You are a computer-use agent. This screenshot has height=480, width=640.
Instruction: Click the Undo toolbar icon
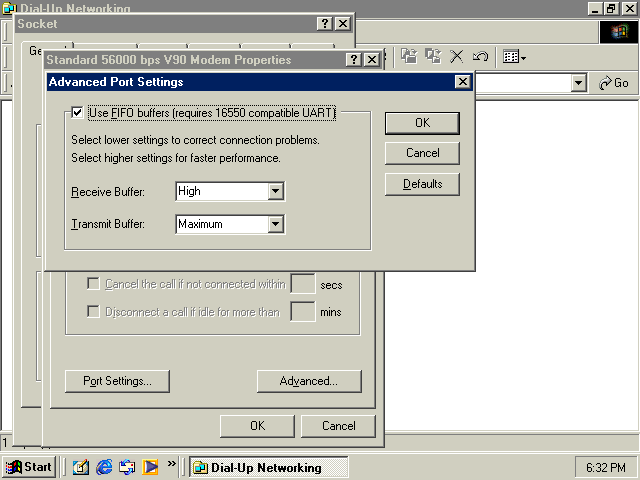click(x=480, y=56)
